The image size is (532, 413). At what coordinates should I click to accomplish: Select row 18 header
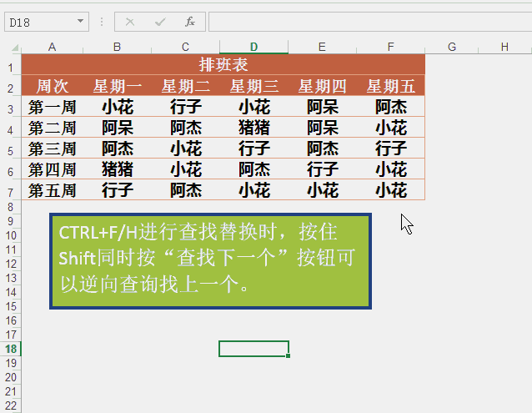tap(11, 349)
